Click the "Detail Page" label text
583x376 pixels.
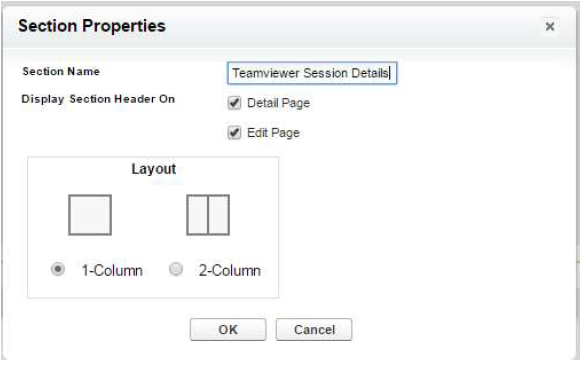(x=278, y=103)
